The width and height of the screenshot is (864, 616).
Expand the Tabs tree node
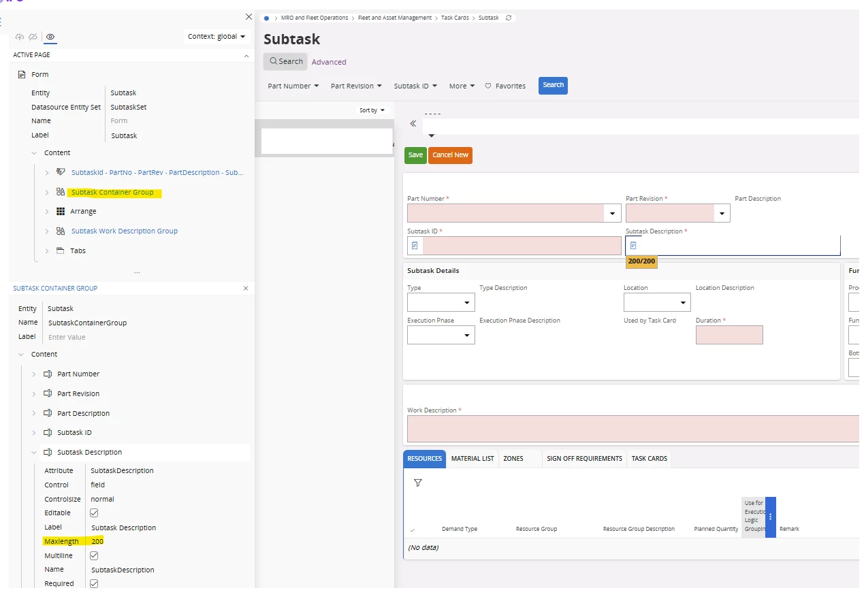coord(47,251)
